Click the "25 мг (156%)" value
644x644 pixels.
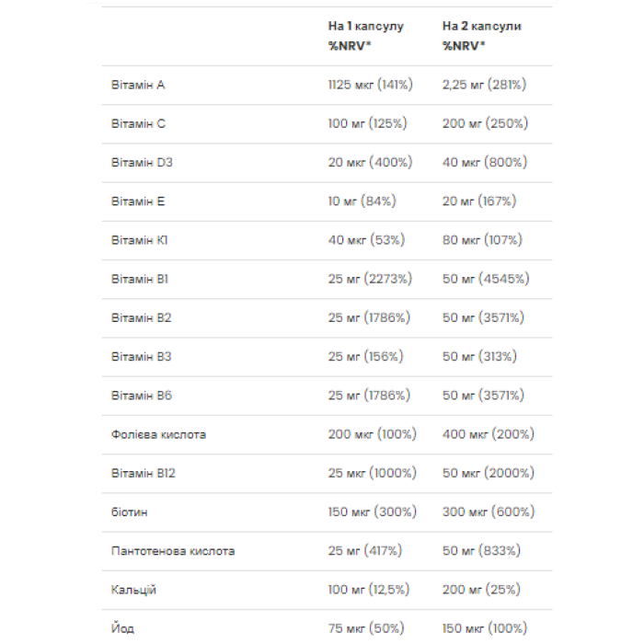coord(365,356)
